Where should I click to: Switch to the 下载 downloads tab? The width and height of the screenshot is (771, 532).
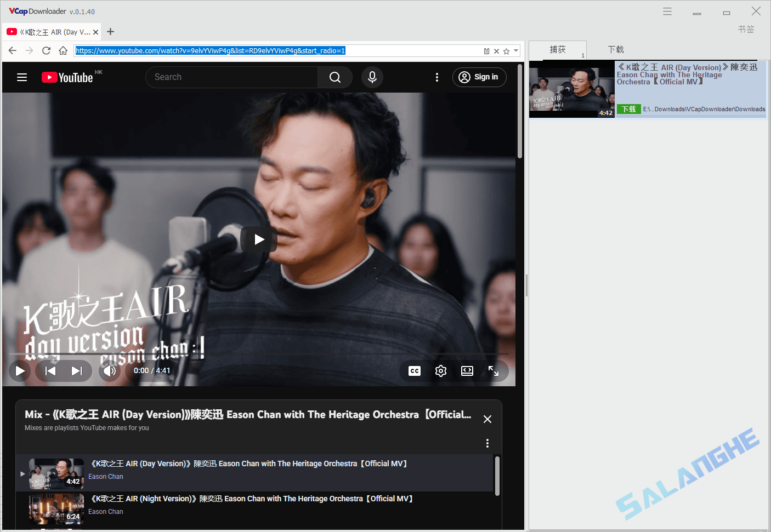point(615,49)
